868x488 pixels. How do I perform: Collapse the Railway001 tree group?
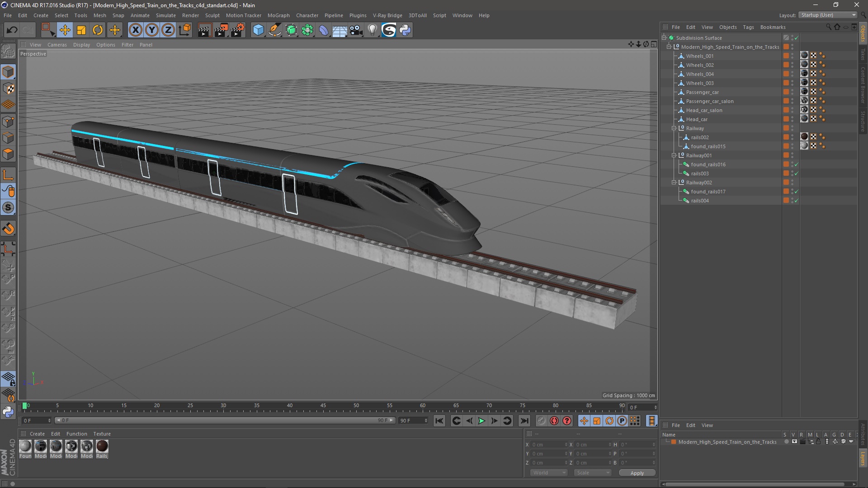pos(674,155)
